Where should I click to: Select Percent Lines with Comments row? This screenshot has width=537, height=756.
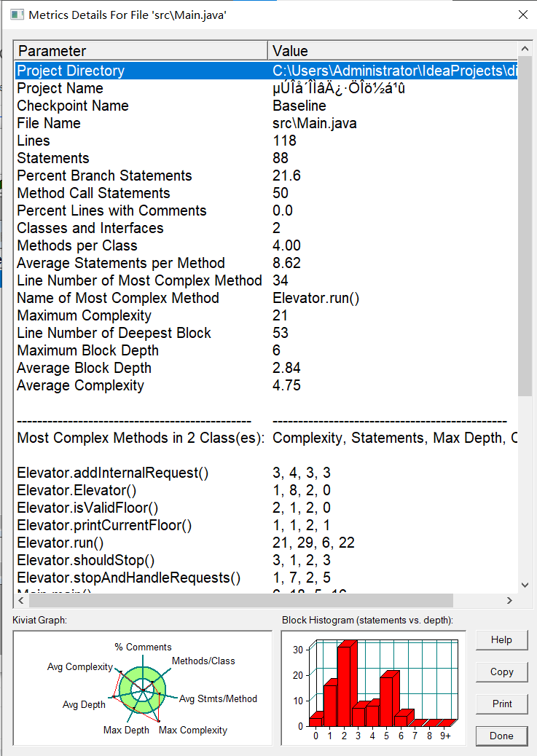point(266,210)
